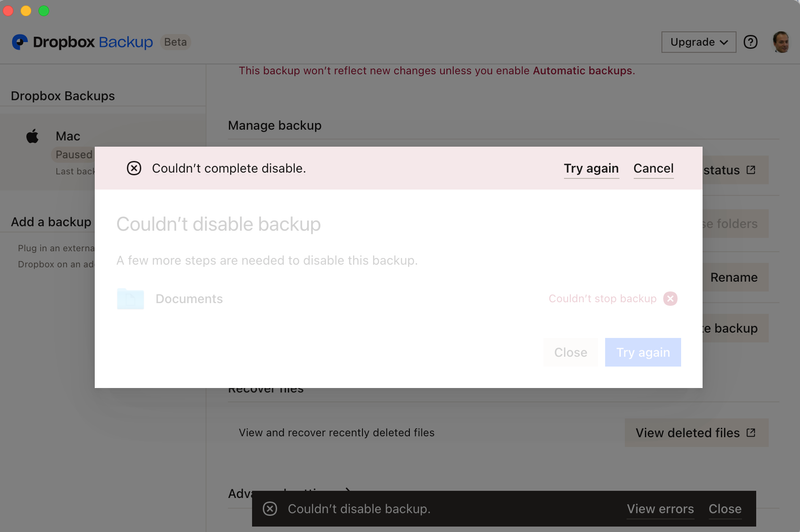Image resolution: width=800 pixels, height=532 pixels.
Task: Click the red error icon beside Couldn't stop backup
Action: [670, 299]
